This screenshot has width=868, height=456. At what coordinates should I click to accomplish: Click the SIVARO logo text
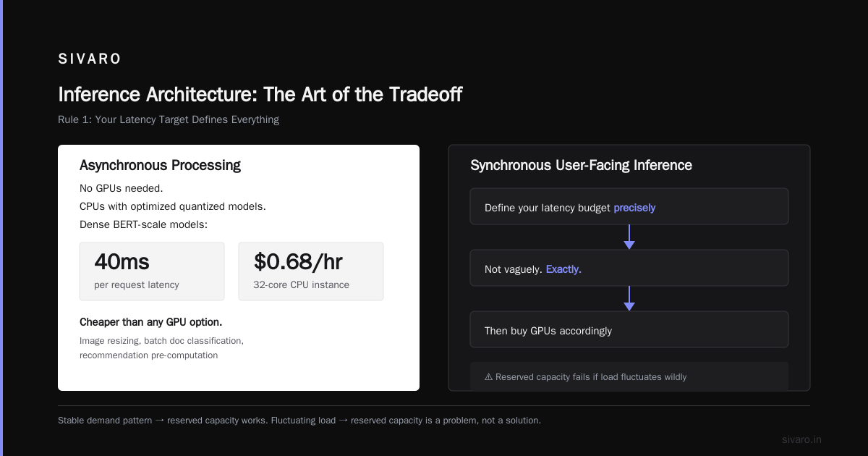(90, 59)
